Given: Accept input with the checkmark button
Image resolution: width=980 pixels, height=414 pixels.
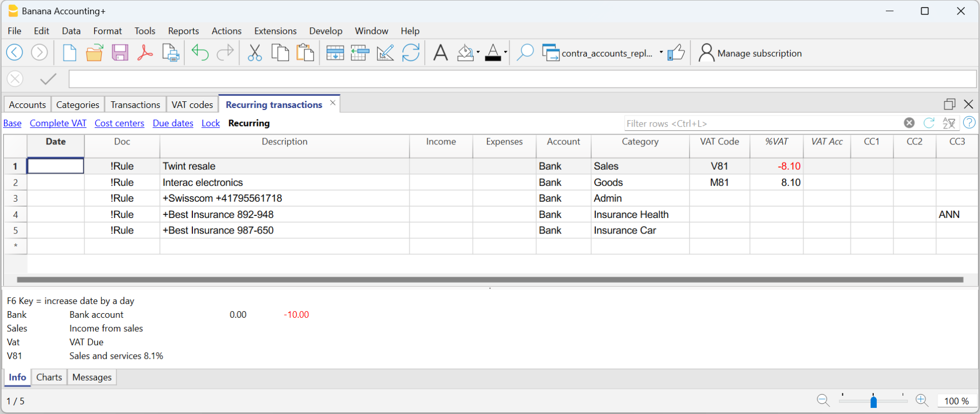Looking at the screenshot, I should pyautogui.click(x=48, y=79).
